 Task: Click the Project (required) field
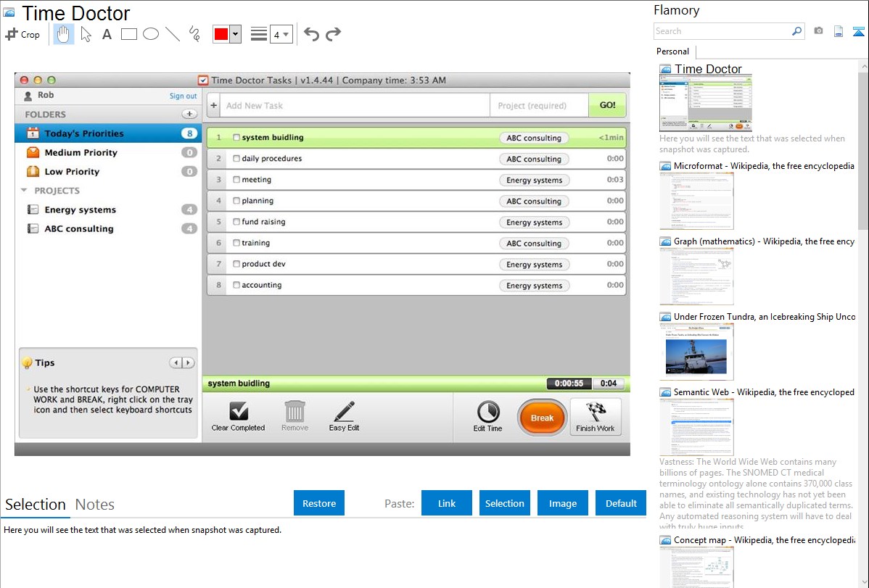tap(539, 105)
